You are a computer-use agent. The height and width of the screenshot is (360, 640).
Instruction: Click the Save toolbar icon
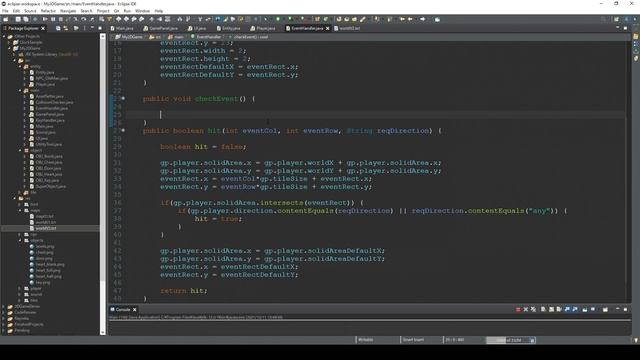pyautogui.click(x=18, y=19)
